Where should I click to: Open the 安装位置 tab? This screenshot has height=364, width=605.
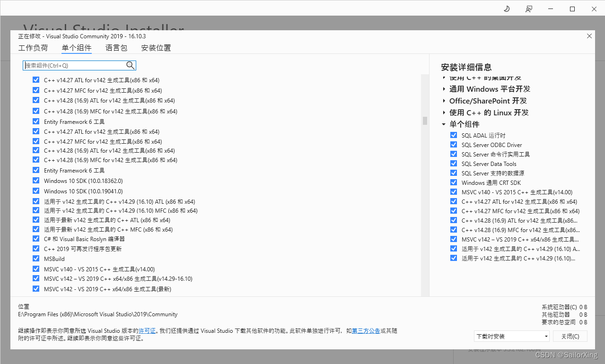pyautogui.click(x=156, y=48)
